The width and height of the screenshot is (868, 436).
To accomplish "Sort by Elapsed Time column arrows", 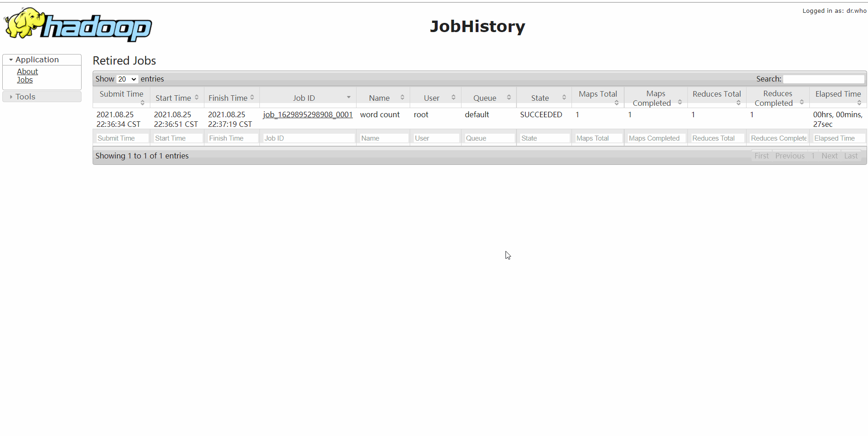I will (x=859, y=103).
